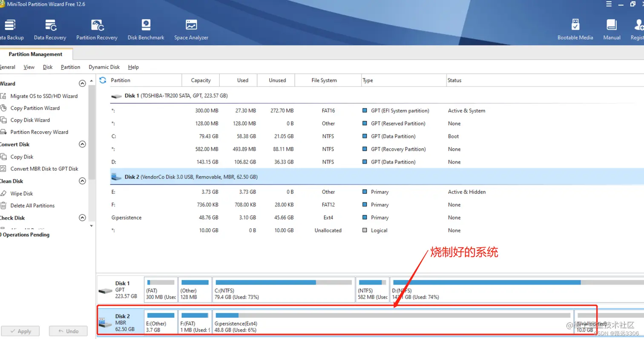Select the 582.00 MB Recovery Partition row

377,149
